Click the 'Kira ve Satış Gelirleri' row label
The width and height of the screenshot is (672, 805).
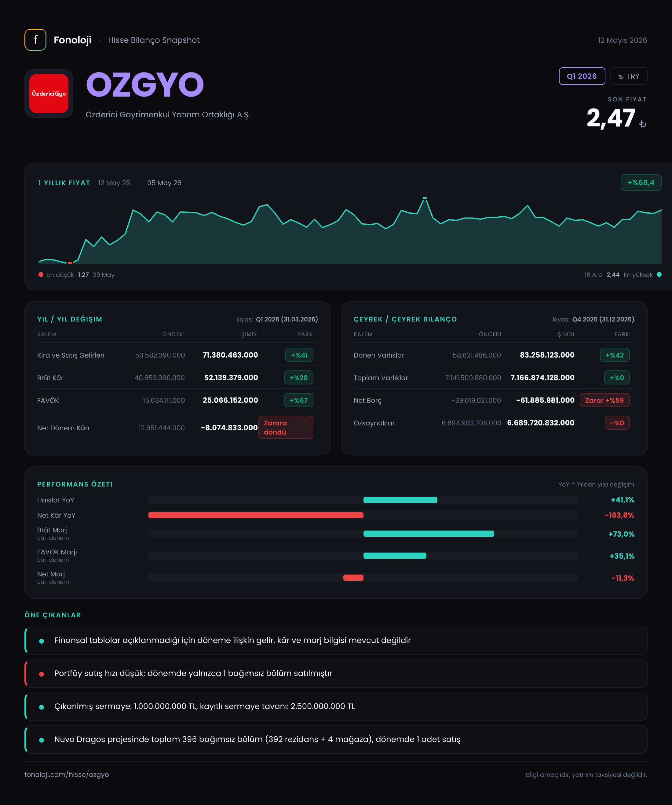[x=71, y=355]
